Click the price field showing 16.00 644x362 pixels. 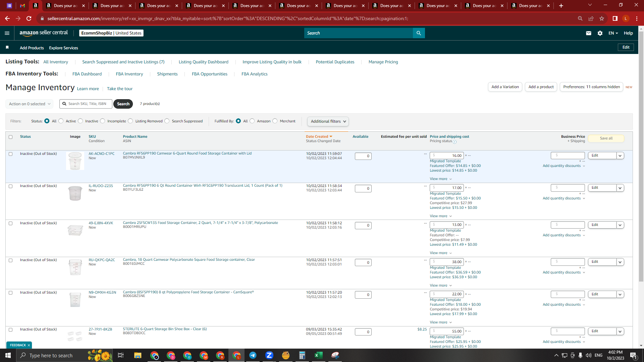pos(447,156)
